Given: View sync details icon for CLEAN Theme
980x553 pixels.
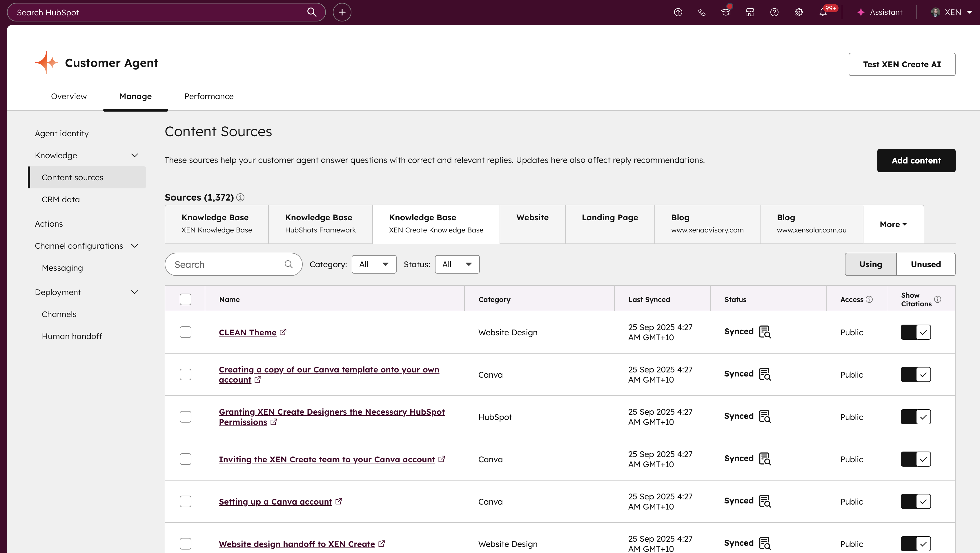Looking at the screenshot, I should [765, 332].
